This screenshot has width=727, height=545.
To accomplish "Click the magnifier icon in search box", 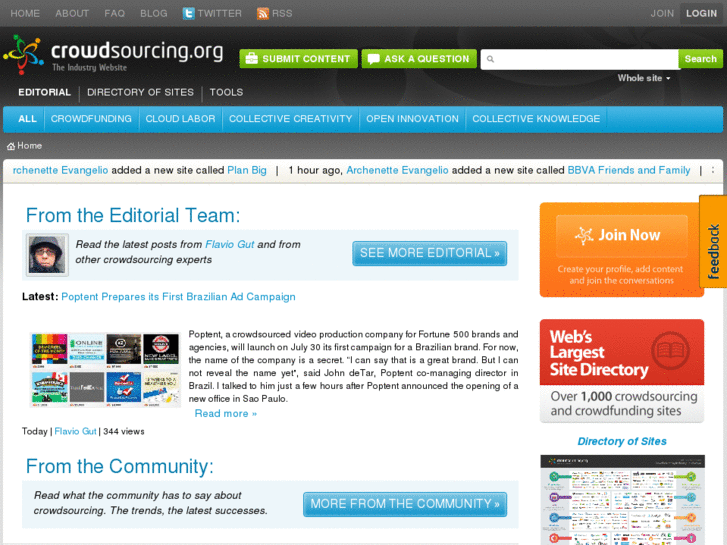I will (491, 59).
